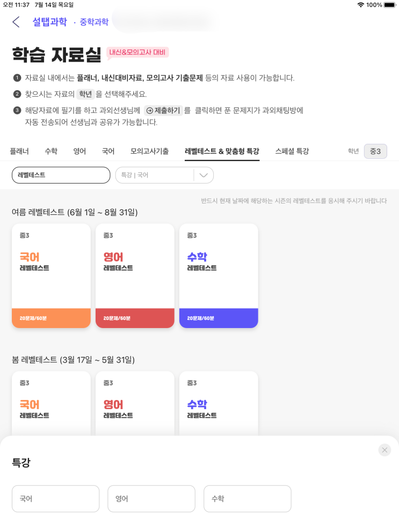Choose 수학 in the 특강 sheet
The width and height of the screenshot is (399, 532).
(247, 499)
